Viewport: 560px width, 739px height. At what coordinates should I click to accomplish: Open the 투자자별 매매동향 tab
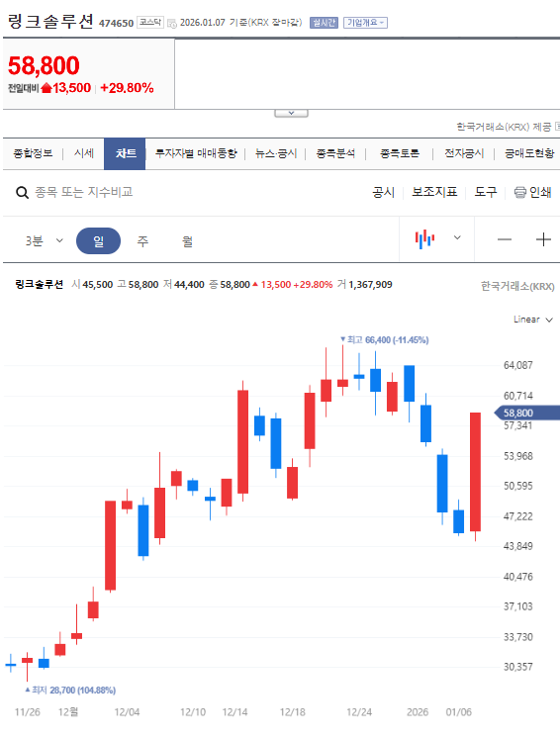[x=196, y=153]
